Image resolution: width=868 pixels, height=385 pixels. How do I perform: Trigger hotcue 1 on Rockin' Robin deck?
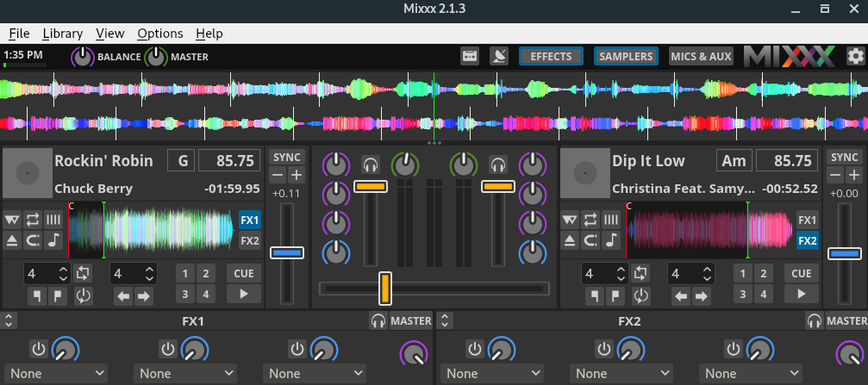(185, 273)
